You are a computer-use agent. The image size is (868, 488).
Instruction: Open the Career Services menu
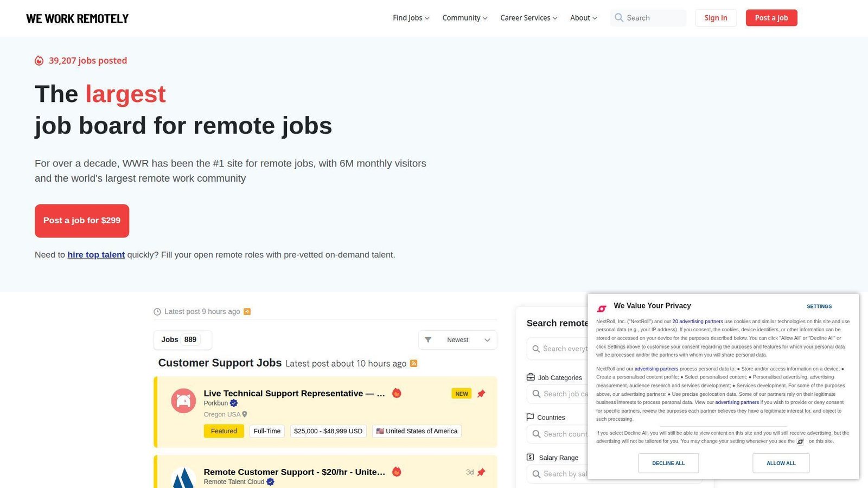528,17
